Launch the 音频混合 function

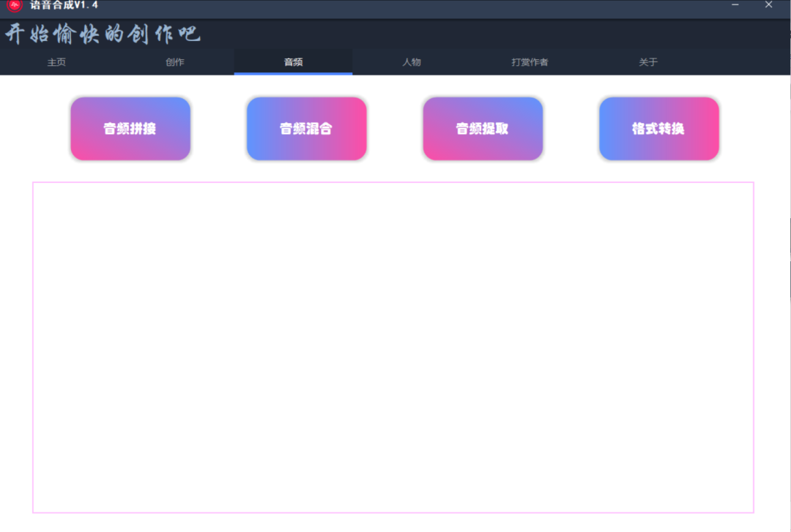coord(307,129)
